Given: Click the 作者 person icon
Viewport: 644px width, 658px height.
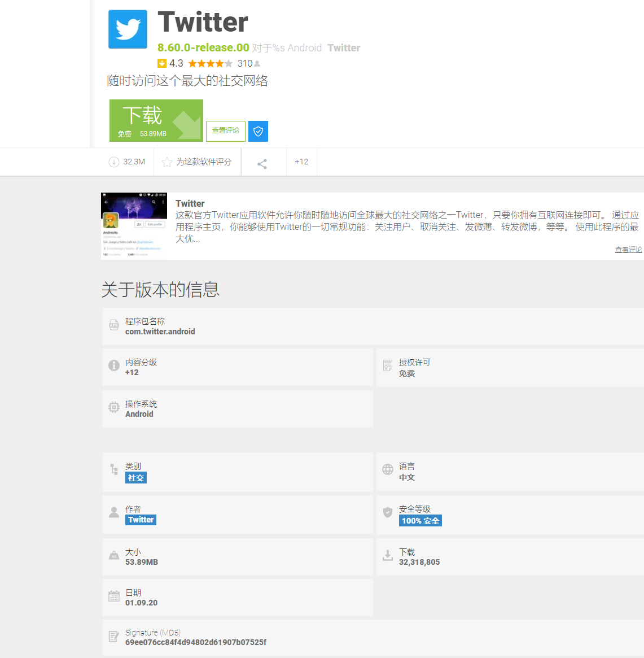Looking at the screenshot, I should 114,512.
